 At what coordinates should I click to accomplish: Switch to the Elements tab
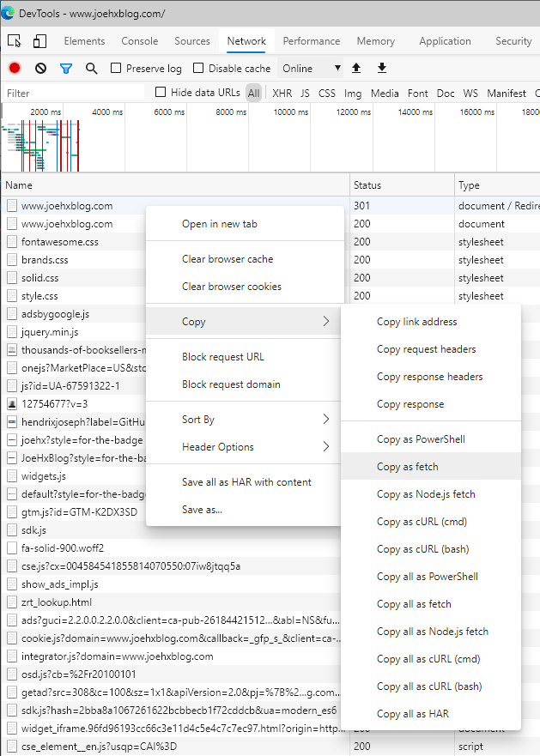click(x=84, y=41)
